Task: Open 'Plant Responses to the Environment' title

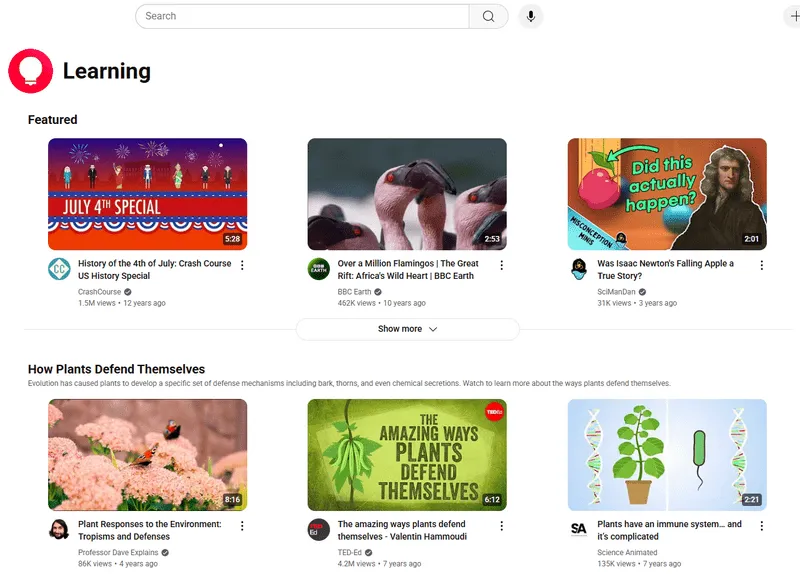Action: click(x=149, y=530)
